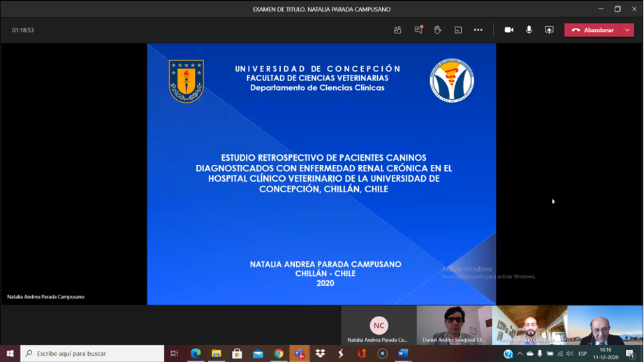The width and height of the screenshot is (644, 362).
Task: Expand the Abandonar dropdown arrow
Action: (x=627, y=30)
